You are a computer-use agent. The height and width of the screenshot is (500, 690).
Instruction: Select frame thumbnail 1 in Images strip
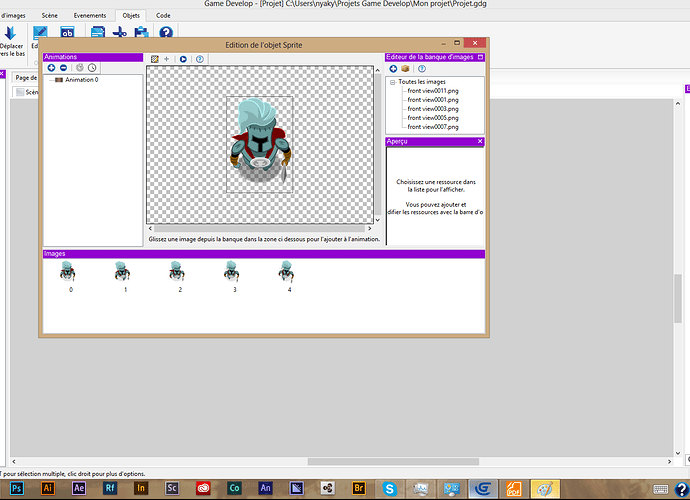(x=122, y=271)
